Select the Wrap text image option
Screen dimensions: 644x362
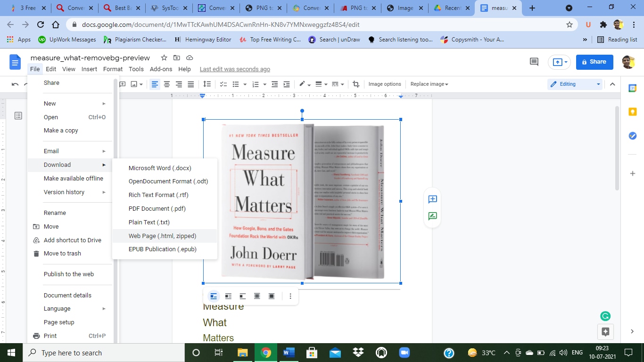228,296
